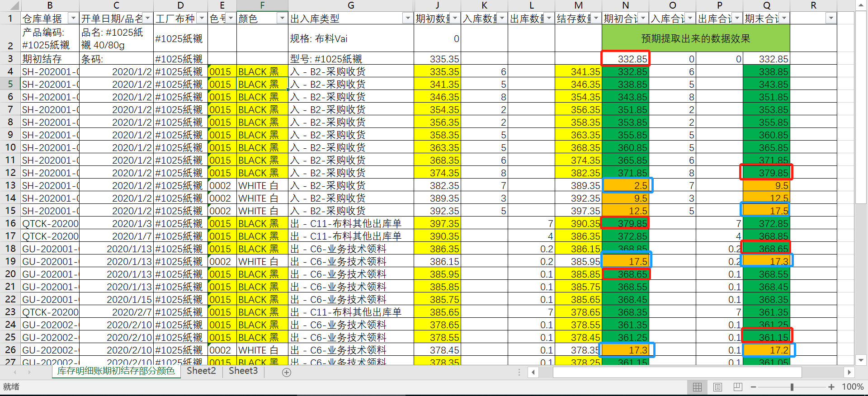868x396 pixels.
Task: Click the zoom in plus icon
Action: pyautogui.click(x=831, y=387)
